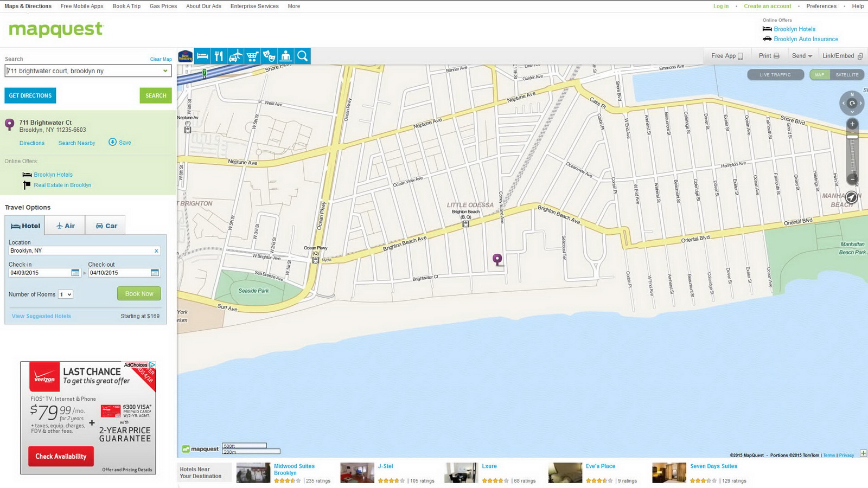Show entertainment with the theater masks icon
868x488 pixels.
[269, 56]
